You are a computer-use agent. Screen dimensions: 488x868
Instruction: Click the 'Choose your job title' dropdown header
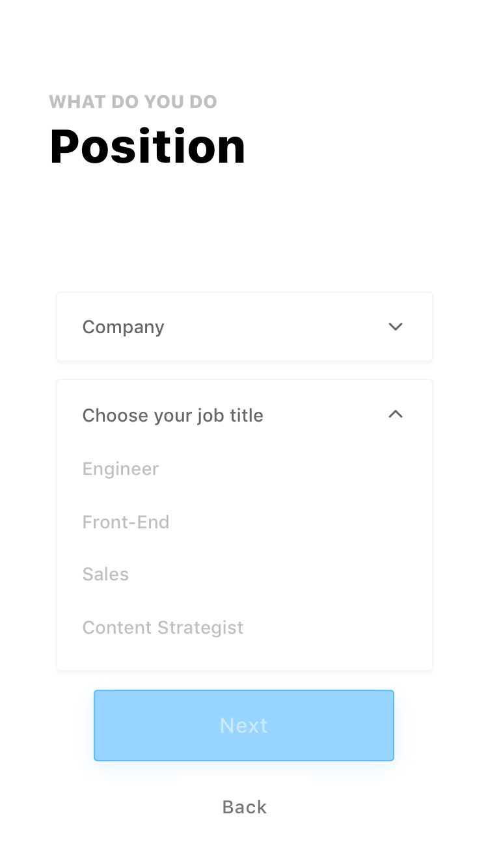(244, 415)
